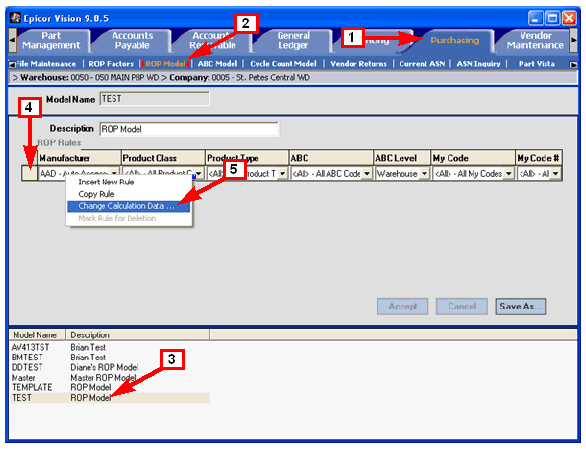Select the AV413TST model row
586x451 pixels.
point(110,347)
